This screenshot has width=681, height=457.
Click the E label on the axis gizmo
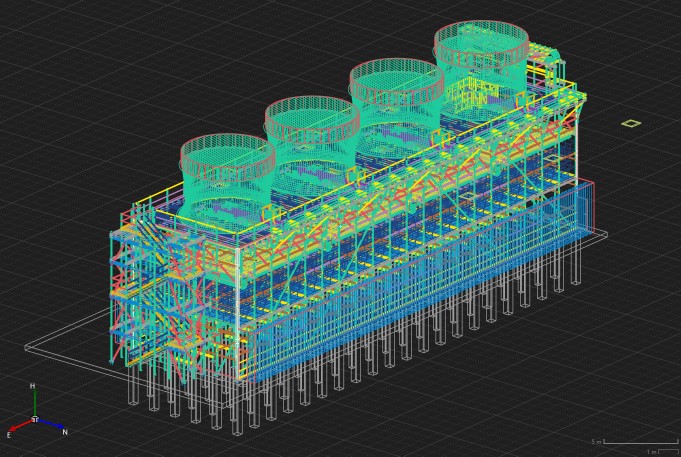pos(9,435)
